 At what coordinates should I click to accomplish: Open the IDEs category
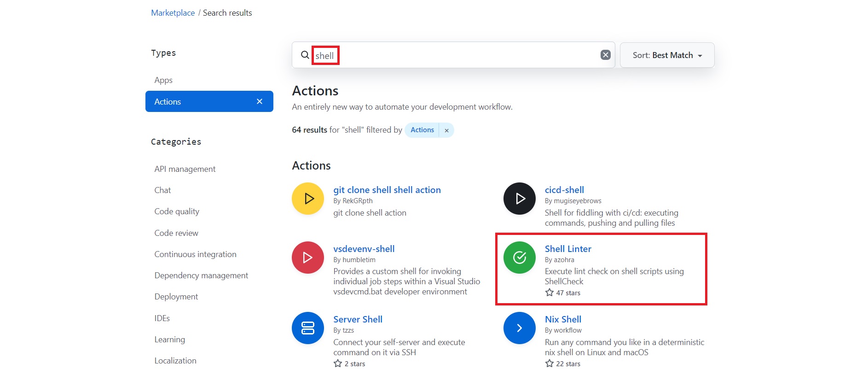click(162, 318)
